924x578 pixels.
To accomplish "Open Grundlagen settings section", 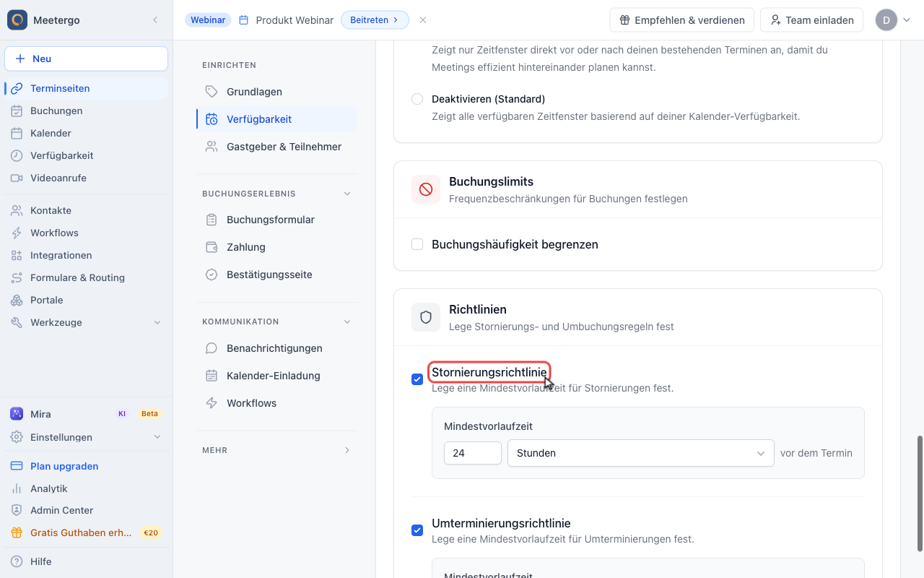I will tap(277, 92).
